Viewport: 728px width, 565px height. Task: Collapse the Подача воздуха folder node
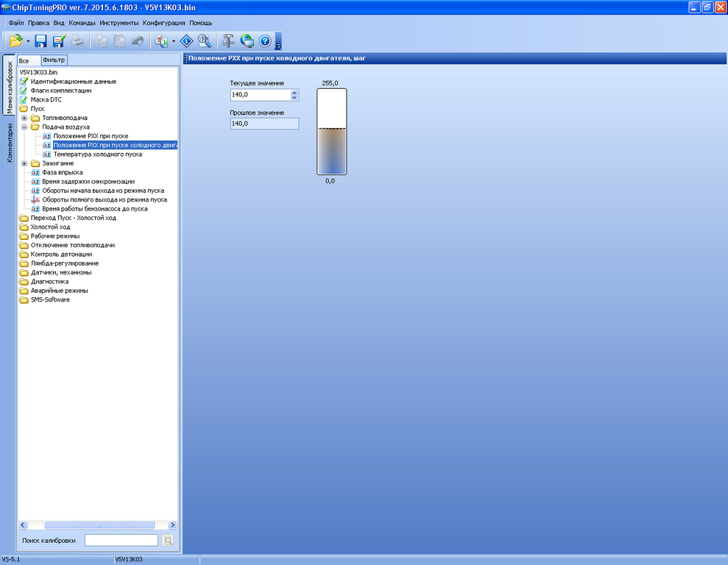pyautogui.click(x=24, y=127)
